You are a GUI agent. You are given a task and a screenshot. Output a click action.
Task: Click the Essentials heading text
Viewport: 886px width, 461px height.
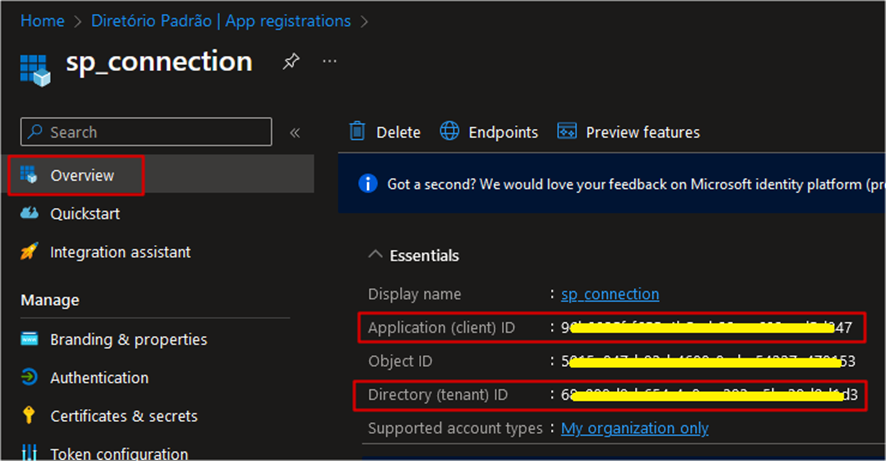point(424,255)
